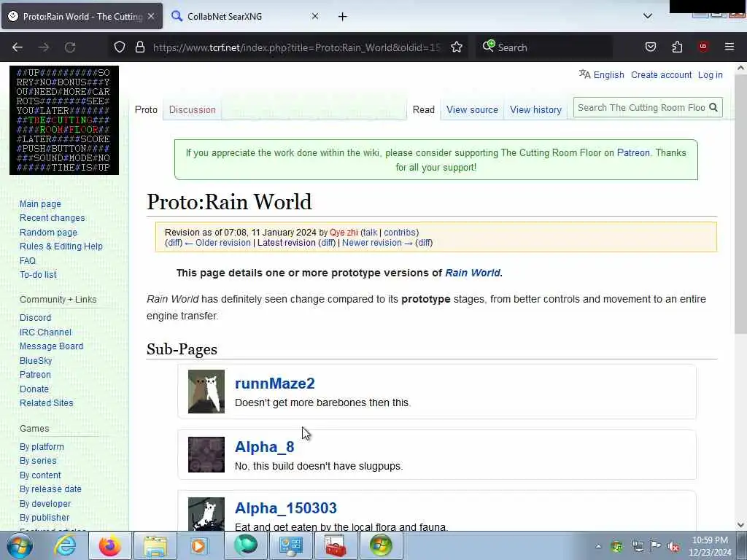Open the Pocket save icon
The image size is (747, 560).
point(650,47)
